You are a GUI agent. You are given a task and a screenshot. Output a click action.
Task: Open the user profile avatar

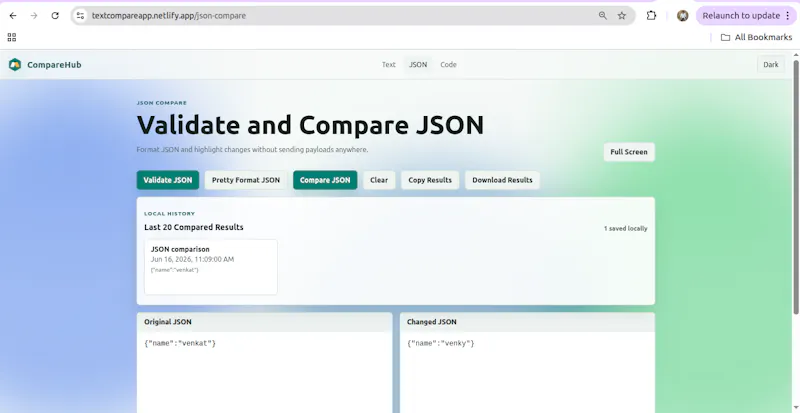[683, 15]
